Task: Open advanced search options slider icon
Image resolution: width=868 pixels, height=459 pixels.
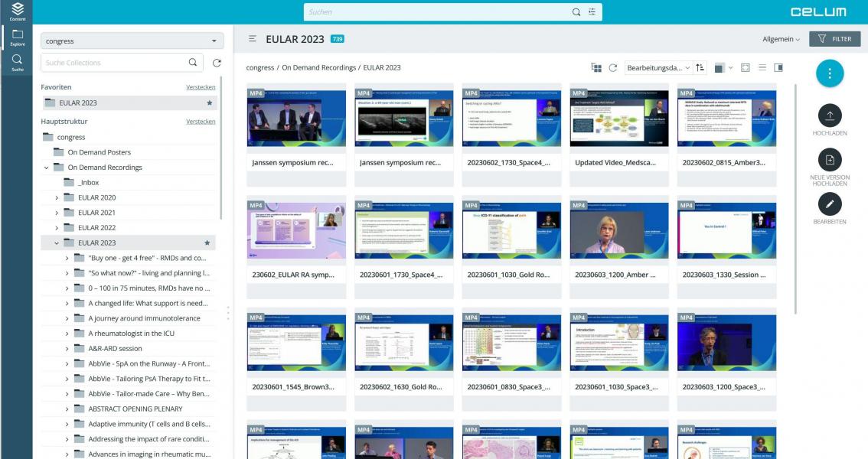Action: point(592,11)
